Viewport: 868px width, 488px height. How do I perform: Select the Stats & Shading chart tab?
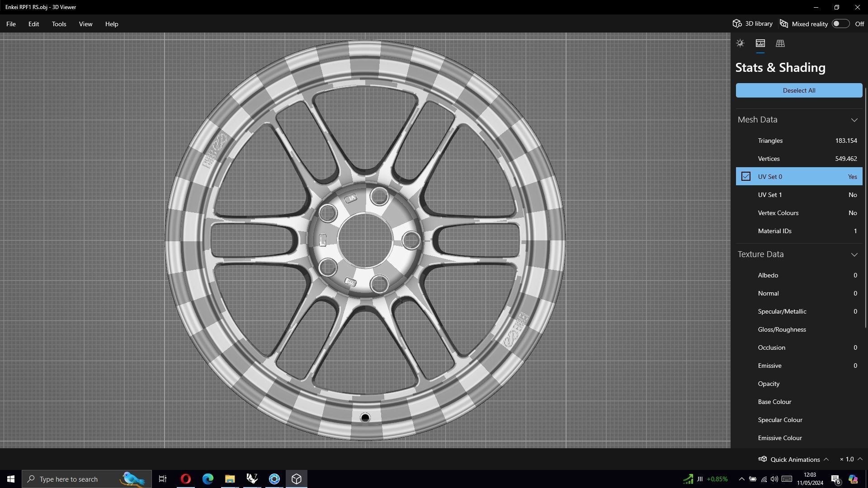click(x=760, y=43)
